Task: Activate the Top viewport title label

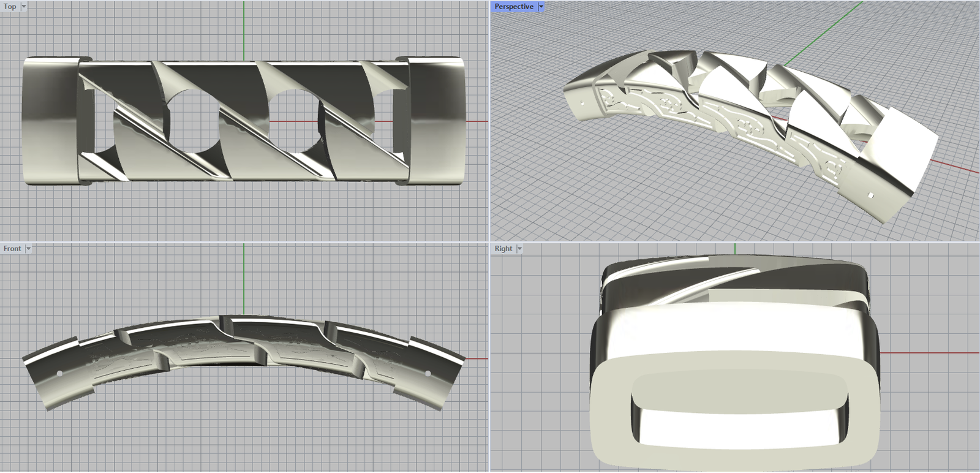Action: coord(10,7)
